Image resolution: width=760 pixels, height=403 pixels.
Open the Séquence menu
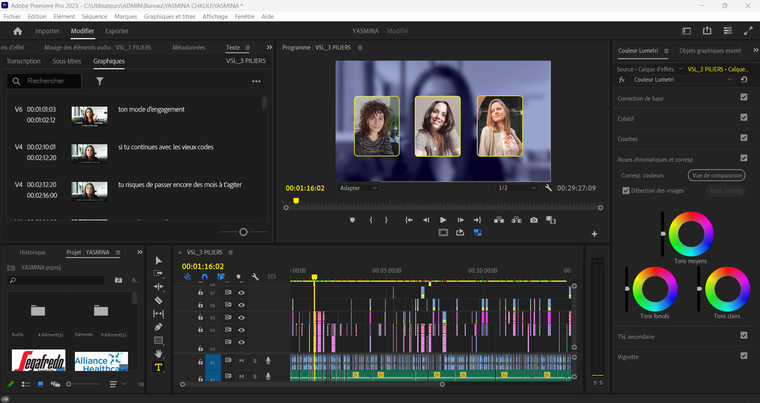point(94,17)
